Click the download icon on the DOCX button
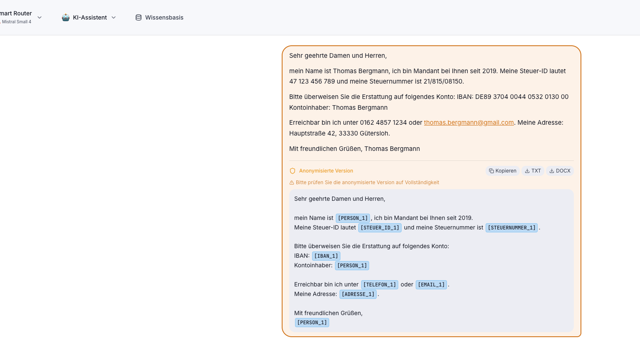 551,171
